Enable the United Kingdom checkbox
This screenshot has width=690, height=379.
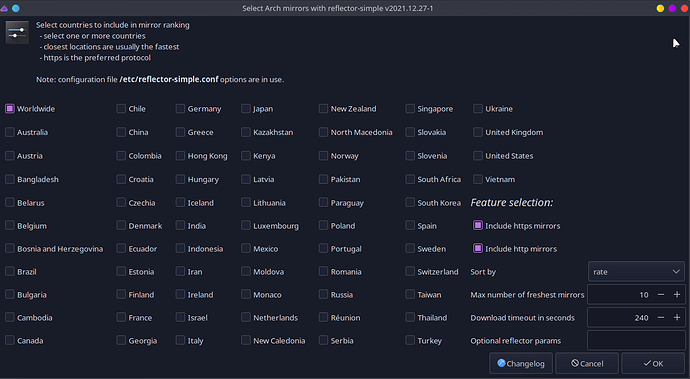477,132
